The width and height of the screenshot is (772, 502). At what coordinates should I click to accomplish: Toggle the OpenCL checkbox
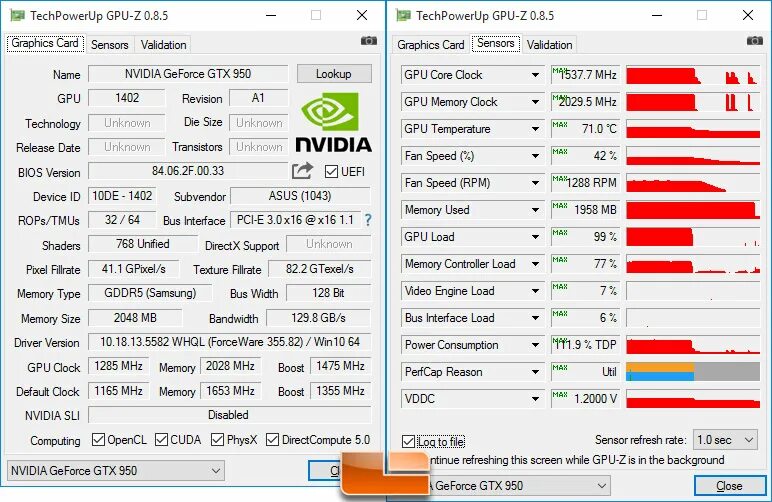(98, 439)
